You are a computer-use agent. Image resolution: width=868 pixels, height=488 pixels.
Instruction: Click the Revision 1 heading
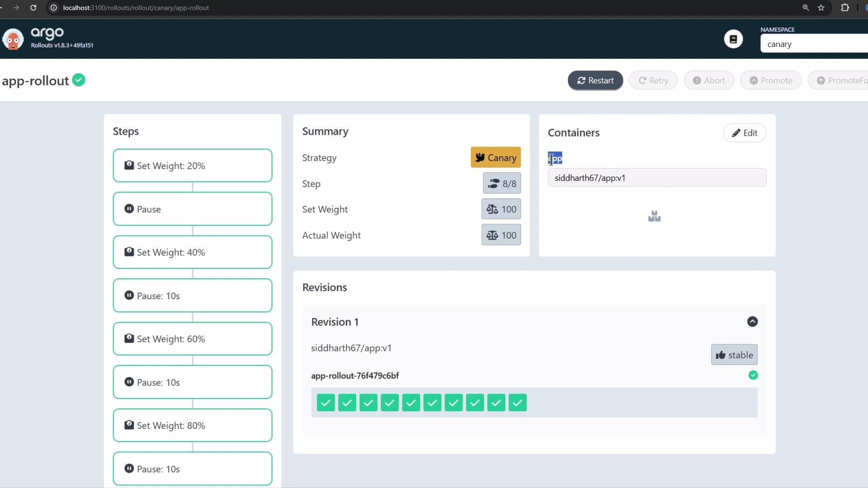(x=335, y=322)
